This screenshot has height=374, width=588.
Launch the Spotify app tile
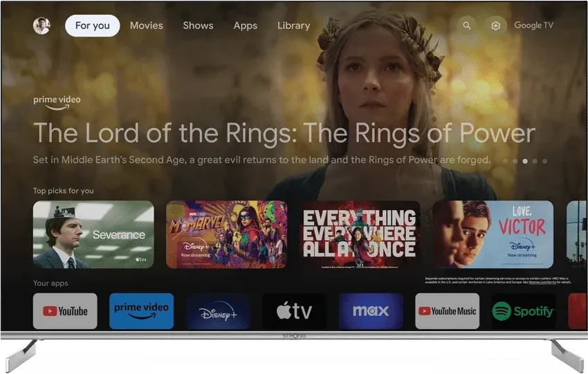[x=524, y=311]
